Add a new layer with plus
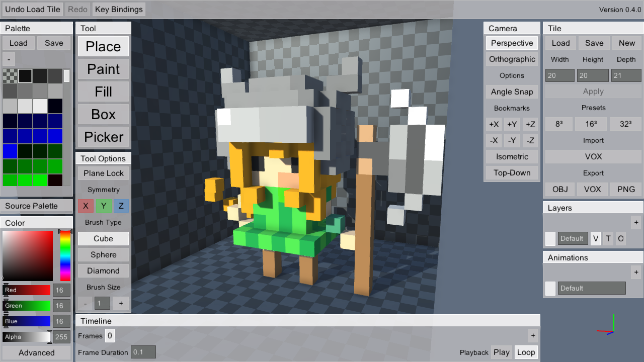 pyautogui.click(x=636, y=222)
